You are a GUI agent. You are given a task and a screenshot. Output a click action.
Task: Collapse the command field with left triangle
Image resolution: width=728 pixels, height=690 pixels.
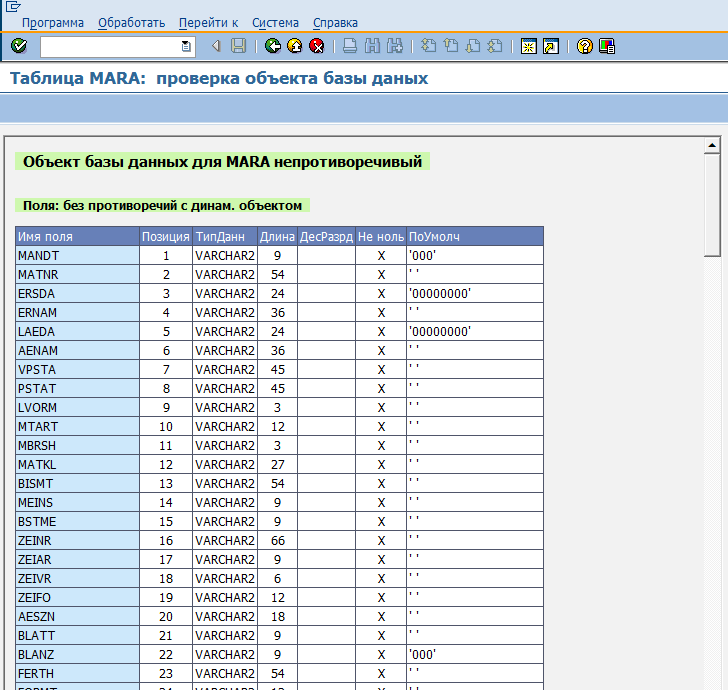215,46
